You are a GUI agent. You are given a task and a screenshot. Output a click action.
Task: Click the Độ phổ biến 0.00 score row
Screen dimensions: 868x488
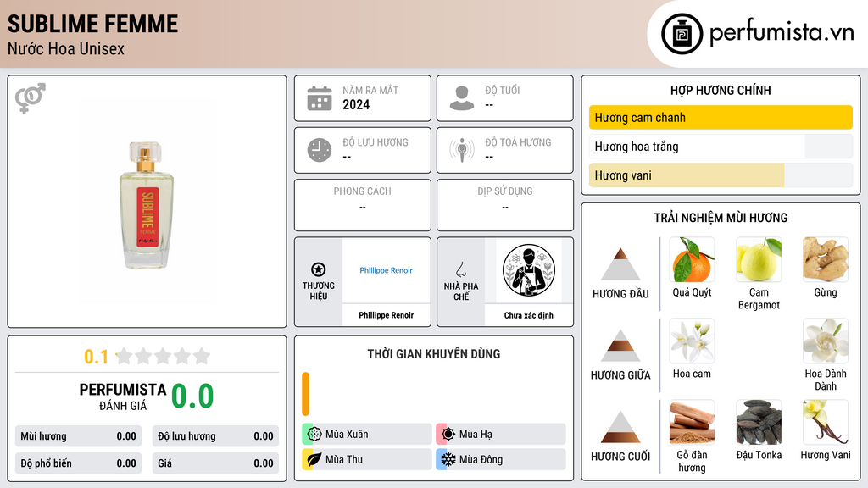click(x=78, y=463)
